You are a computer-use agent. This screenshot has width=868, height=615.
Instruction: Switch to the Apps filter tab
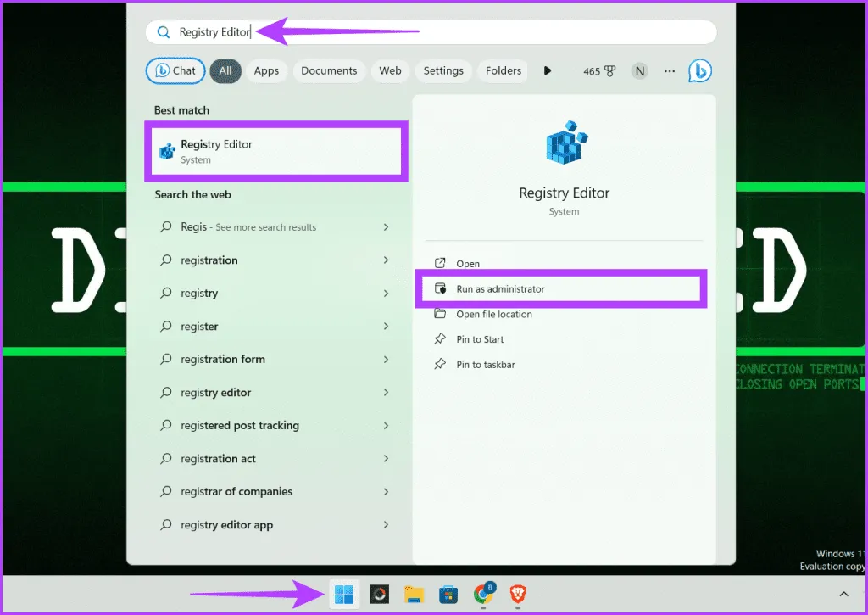(x=266, y=71)
